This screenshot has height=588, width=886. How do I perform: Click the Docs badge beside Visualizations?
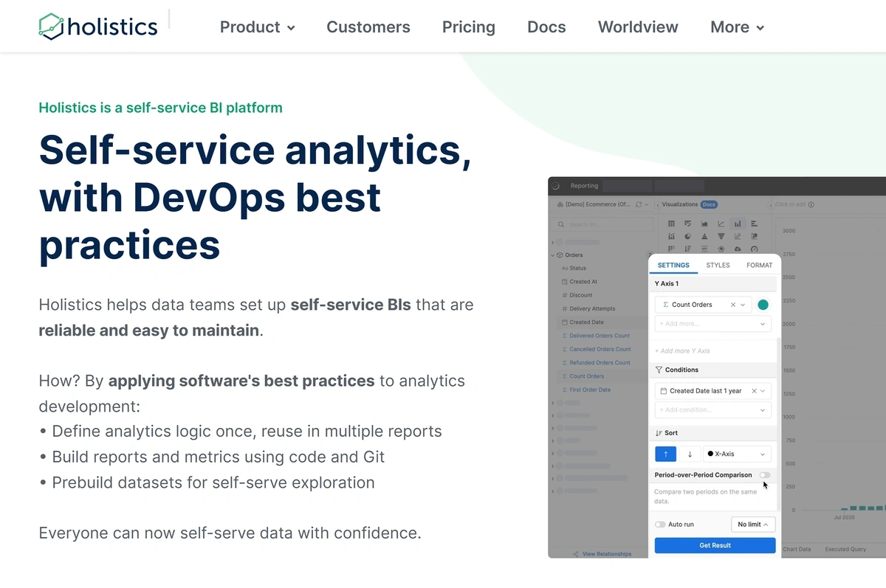click(709, 204)
